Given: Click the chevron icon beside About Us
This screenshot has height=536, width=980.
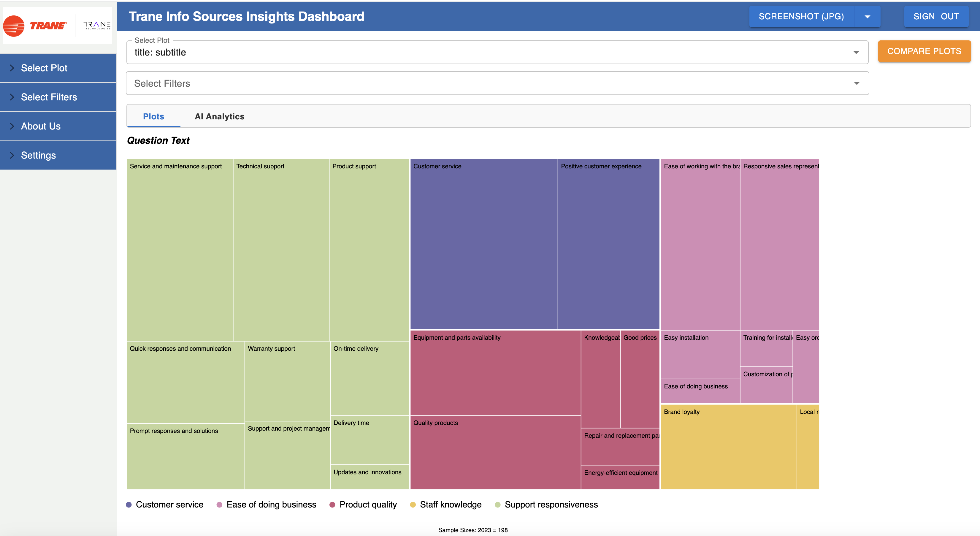Looking at the screenshot, I should [x=12, y=126].
